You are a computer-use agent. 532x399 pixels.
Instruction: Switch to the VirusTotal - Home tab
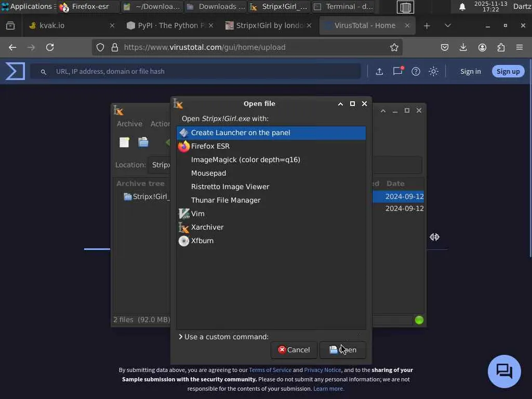click(367, 25)
